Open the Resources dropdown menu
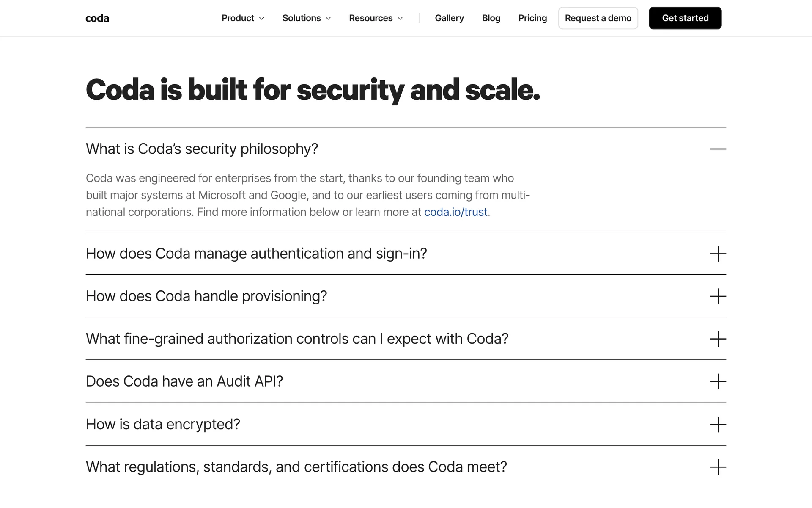The height and width of the screenshot is (508, 812). click(x=376, y=18)
